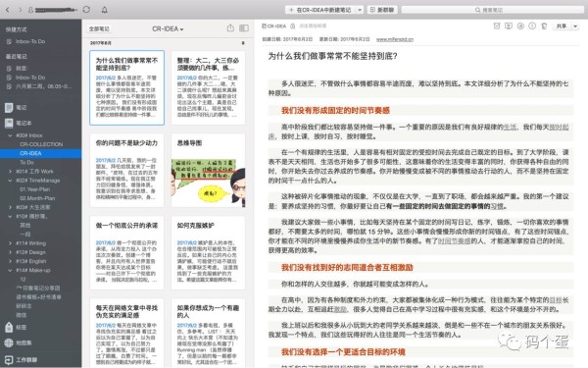Start presentation mode with the screen icon

[x=509, y=26]
